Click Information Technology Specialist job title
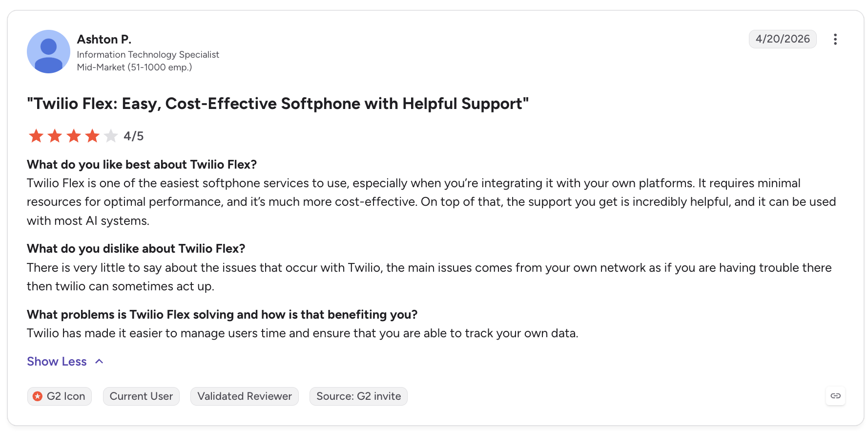868x434 pixels. click(x=148, y=55)
